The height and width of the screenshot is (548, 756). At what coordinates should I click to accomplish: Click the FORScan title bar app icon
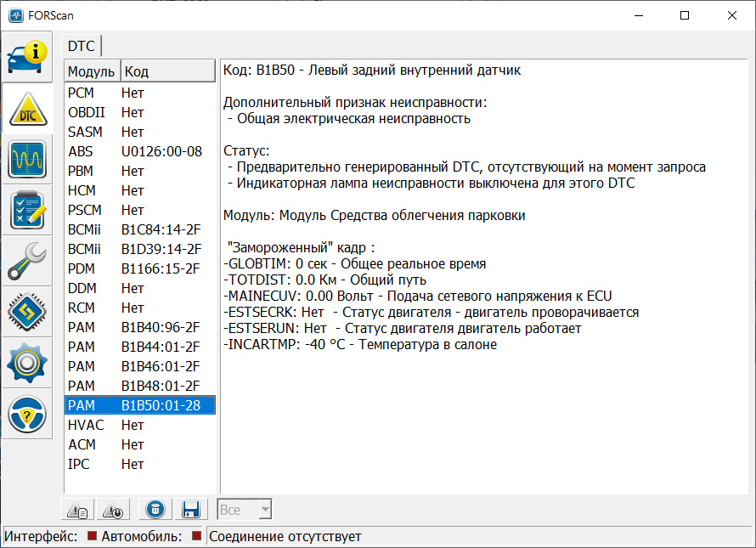click(x=16, y=15)
